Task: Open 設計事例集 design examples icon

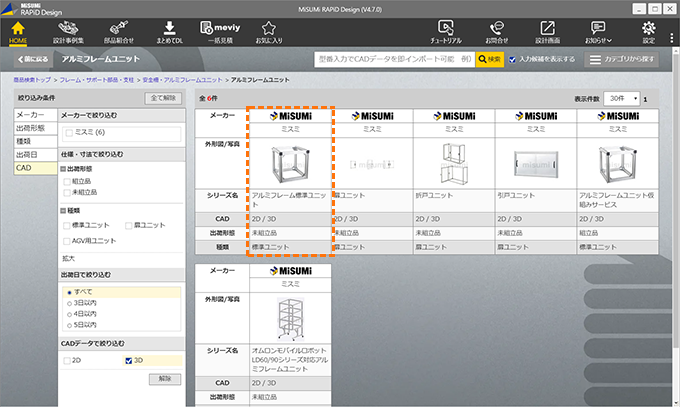Action: click(x=69, y=32)
